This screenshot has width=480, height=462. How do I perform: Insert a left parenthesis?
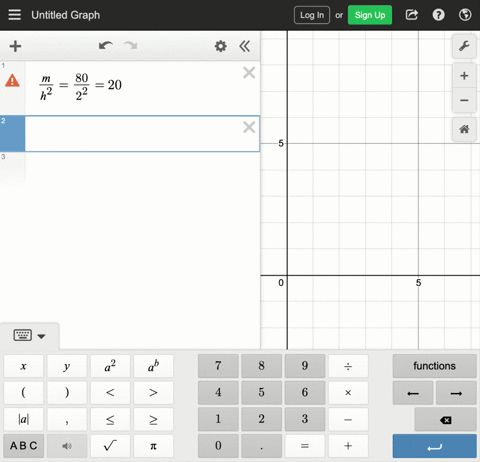point(23,393)
